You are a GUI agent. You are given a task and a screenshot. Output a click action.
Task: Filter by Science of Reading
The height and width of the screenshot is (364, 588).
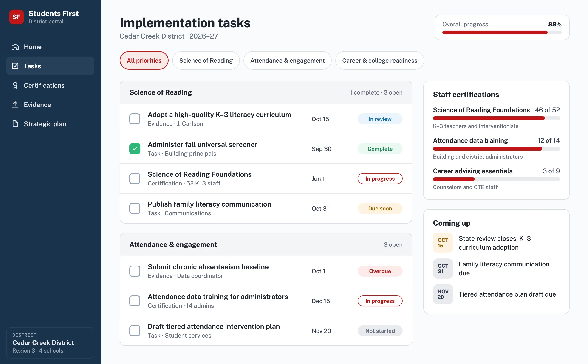[206, 60]
